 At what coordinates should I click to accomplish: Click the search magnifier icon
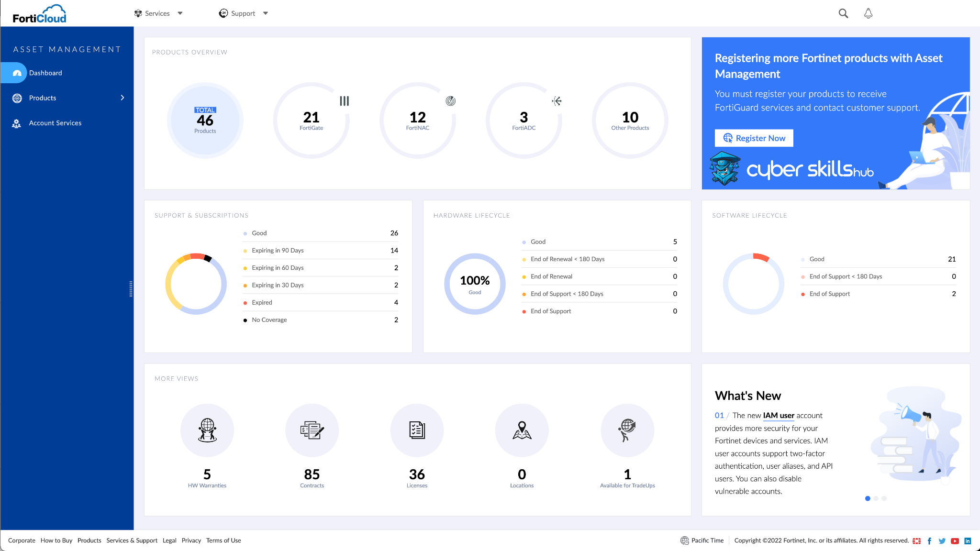843,13
